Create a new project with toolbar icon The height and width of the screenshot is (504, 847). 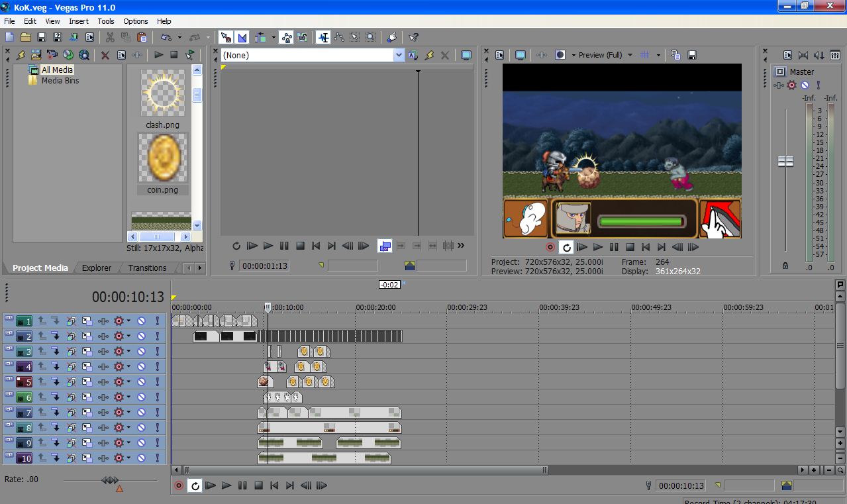pos(9,37)
